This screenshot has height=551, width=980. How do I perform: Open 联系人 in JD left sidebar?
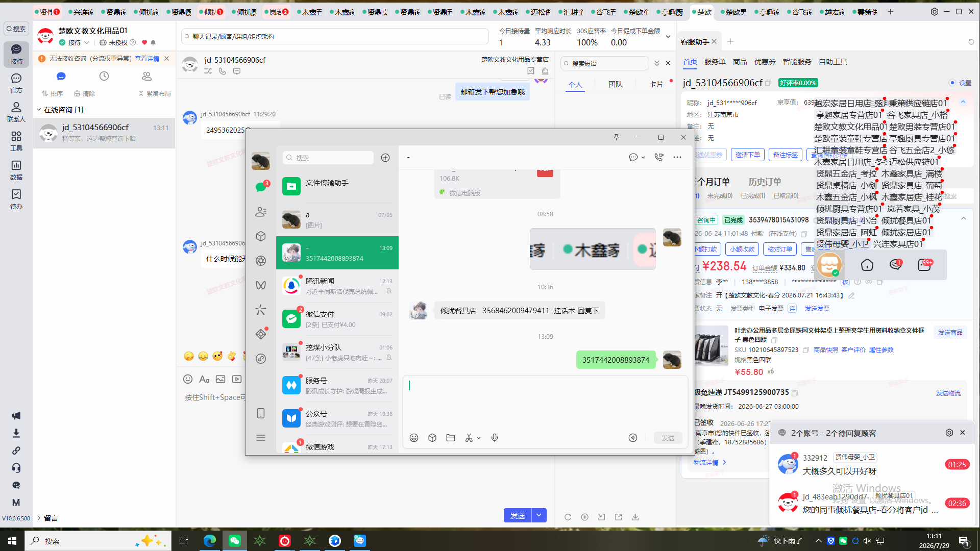coord(16,112)
